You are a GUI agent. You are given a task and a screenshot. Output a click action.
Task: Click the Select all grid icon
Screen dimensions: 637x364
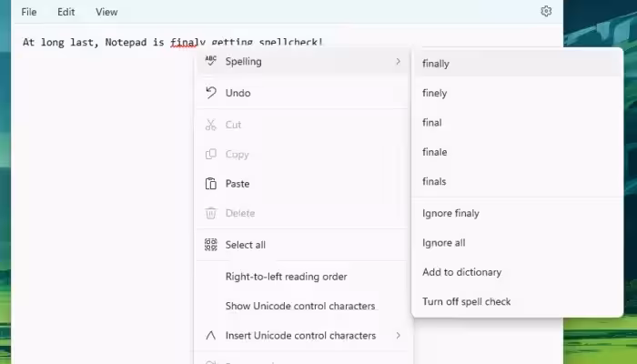[x=210, y=245]
